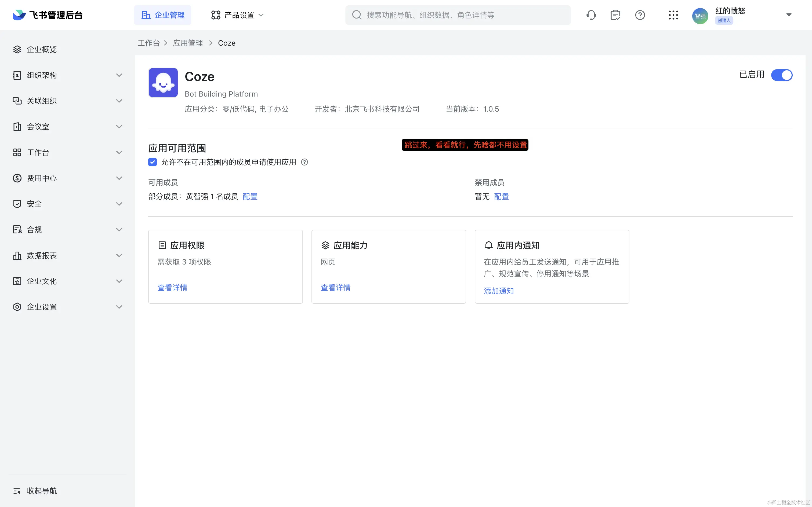
Task: Open the nine-dot app launcher grid
Action: point(673,15)
